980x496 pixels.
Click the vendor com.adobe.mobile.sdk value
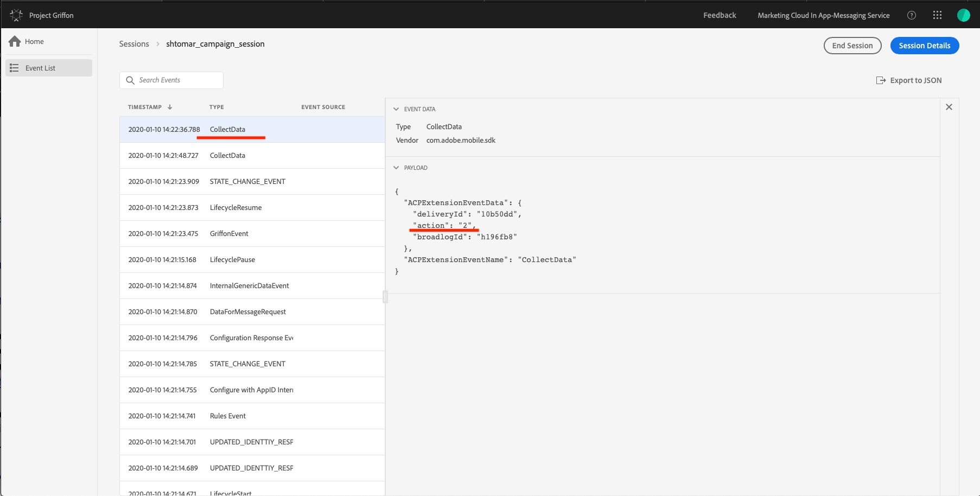[x=461, y=140]
